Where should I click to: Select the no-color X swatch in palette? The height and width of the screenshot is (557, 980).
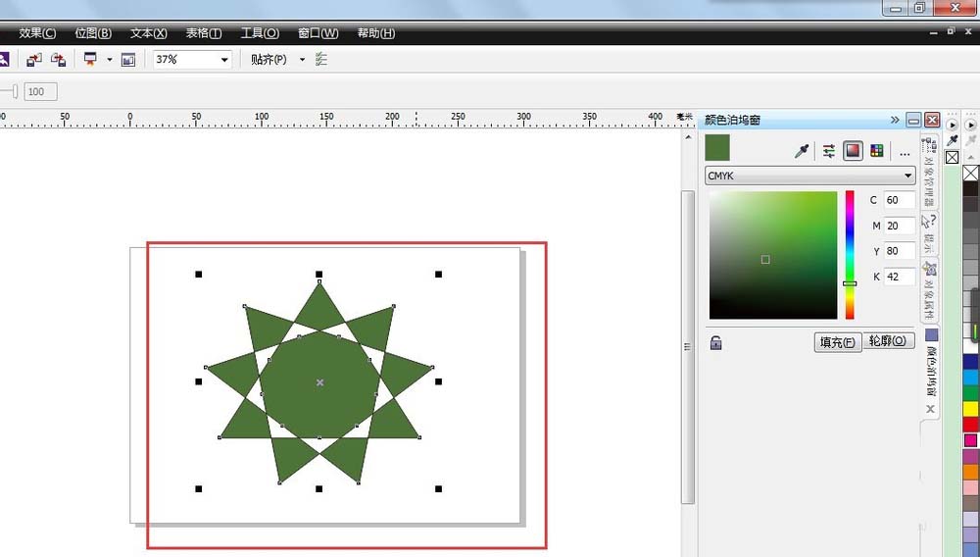(x=970, y=174)
